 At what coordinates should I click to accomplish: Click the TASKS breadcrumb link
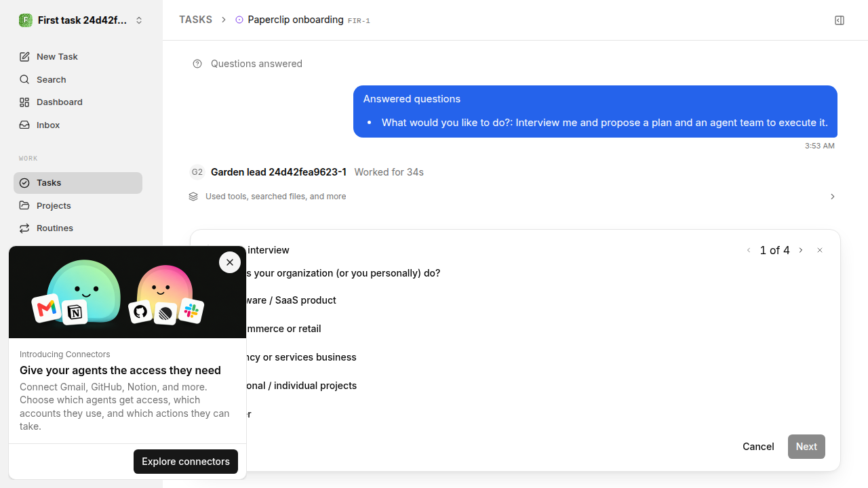(x=195, y=20)
